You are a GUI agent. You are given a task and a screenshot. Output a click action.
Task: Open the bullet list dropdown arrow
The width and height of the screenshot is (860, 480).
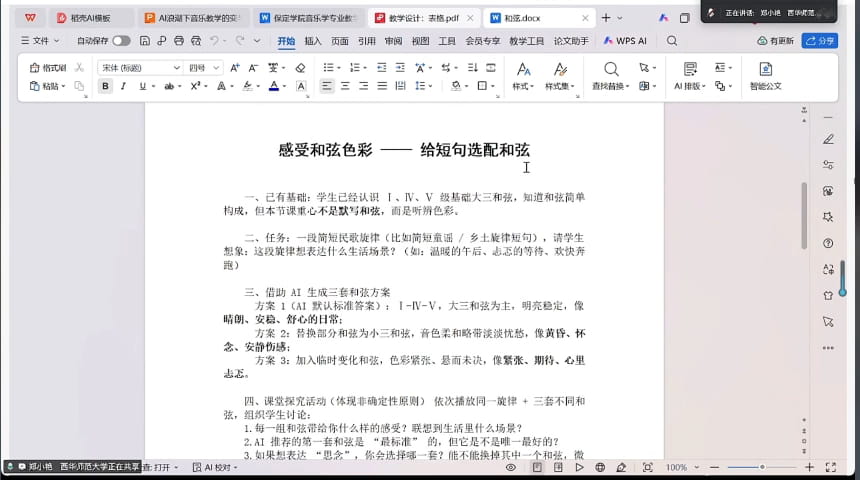coord(338,68)
